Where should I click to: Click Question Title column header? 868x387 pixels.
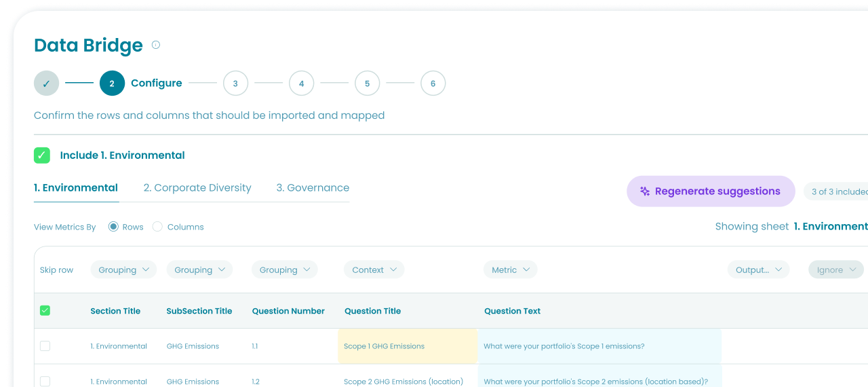(x=372, y=311)
